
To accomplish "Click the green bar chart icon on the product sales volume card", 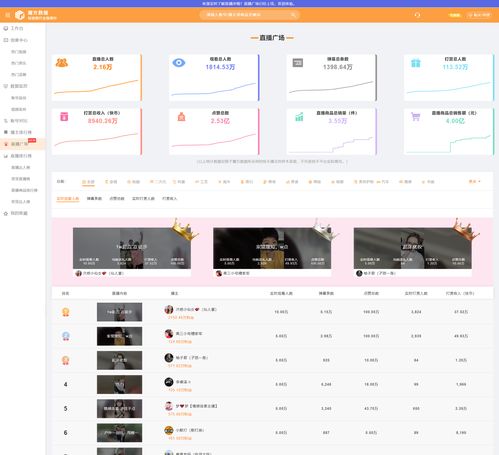I will coord(299,117).
